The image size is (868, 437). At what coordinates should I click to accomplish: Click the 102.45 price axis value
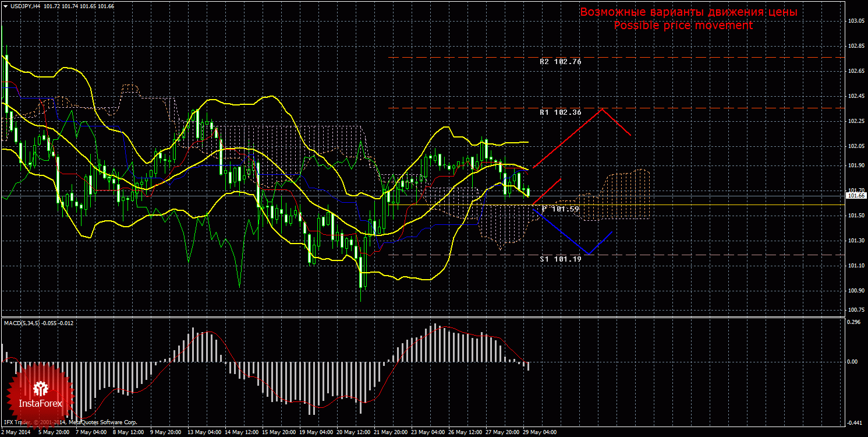(856, 96)
